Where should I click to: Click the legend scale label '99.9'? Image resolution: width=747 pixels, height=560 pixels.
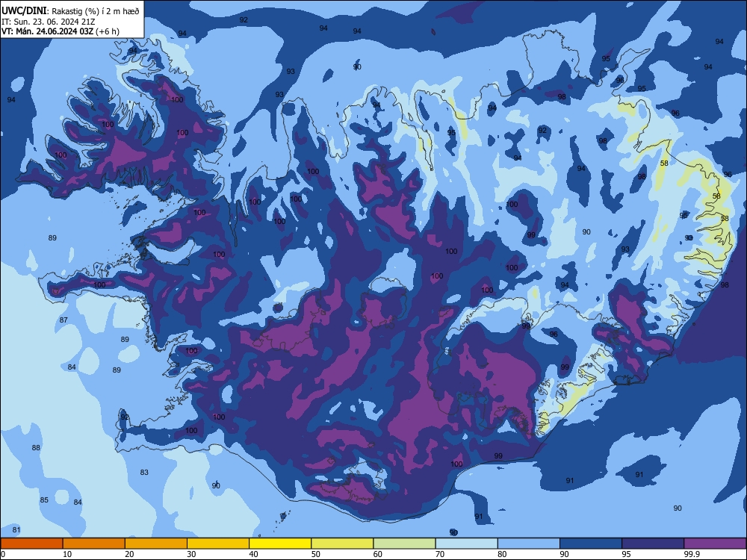click(692, 554)
